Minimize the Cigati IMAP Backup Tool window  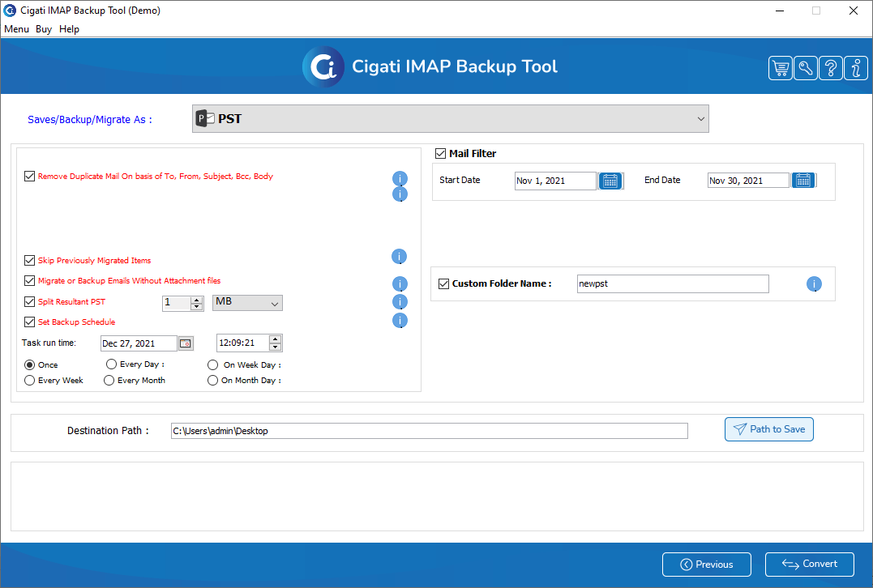pos(780,11)
